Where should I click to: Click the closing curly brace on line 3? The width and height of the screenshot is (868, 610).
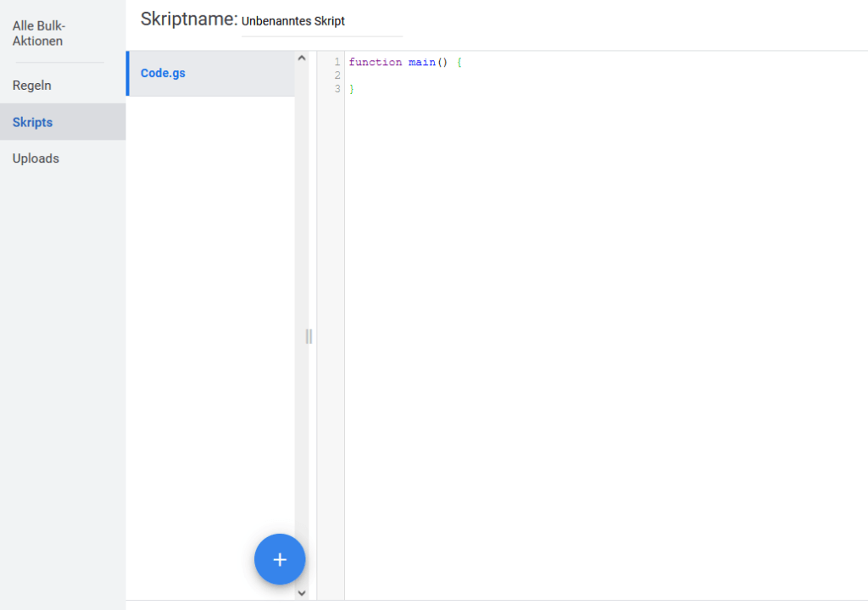351,89
